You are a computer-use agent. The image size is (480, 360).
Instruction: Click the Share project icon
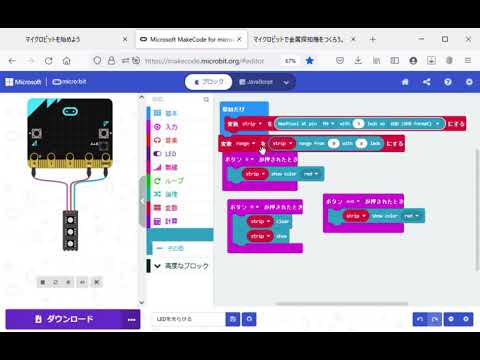[426, 82]
